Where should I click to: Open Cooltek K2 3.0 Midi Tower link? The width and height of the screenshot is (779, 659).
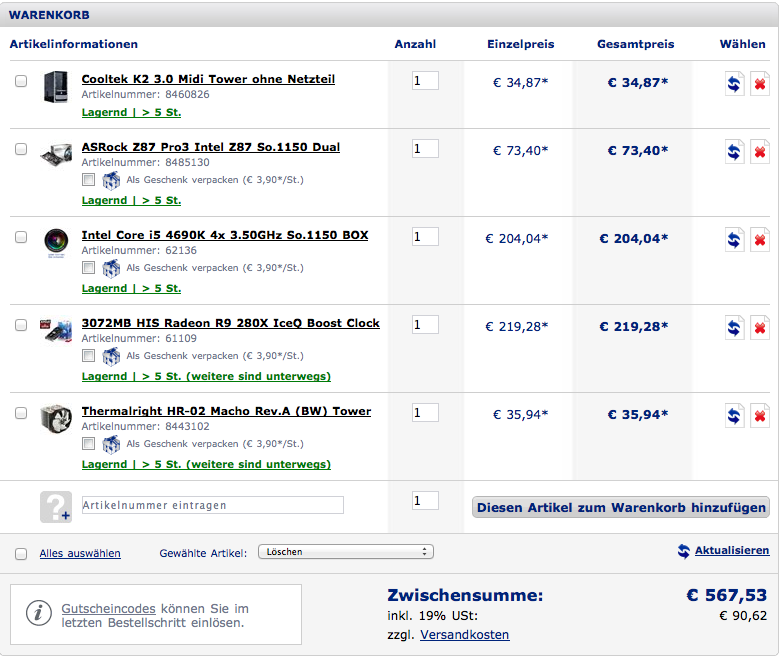(208, 79)
